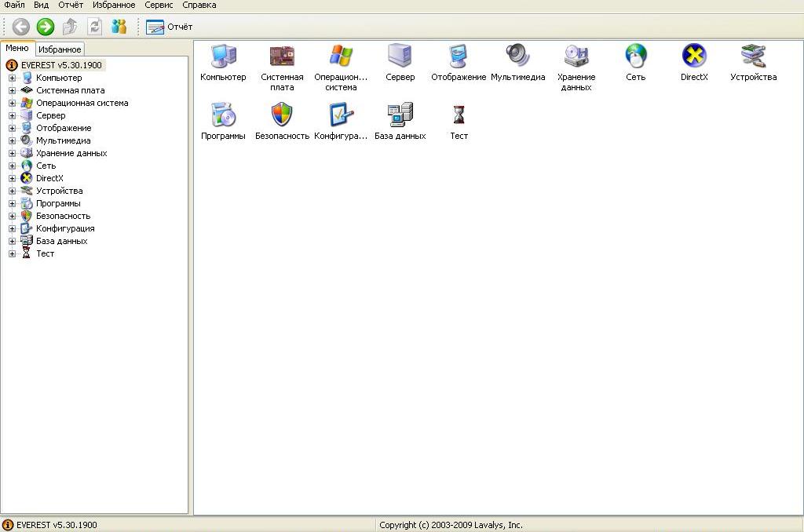The image size is (804, 532).
Task: Click the grey Back arrow toolbar button
Action: tap(21, 27)
